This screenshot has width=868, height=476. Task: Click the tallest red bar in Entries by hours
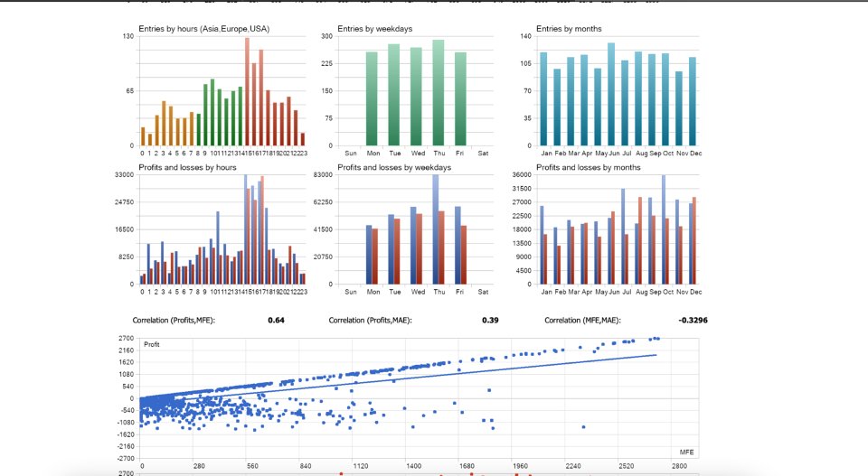tap(248, 92)
